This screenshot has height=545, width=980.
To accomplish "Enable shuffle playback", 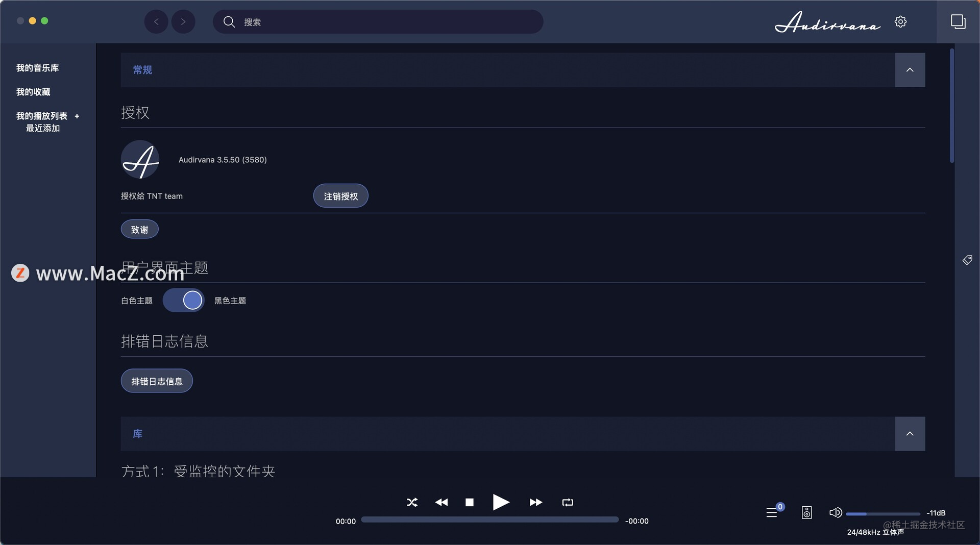I will 412,503.
